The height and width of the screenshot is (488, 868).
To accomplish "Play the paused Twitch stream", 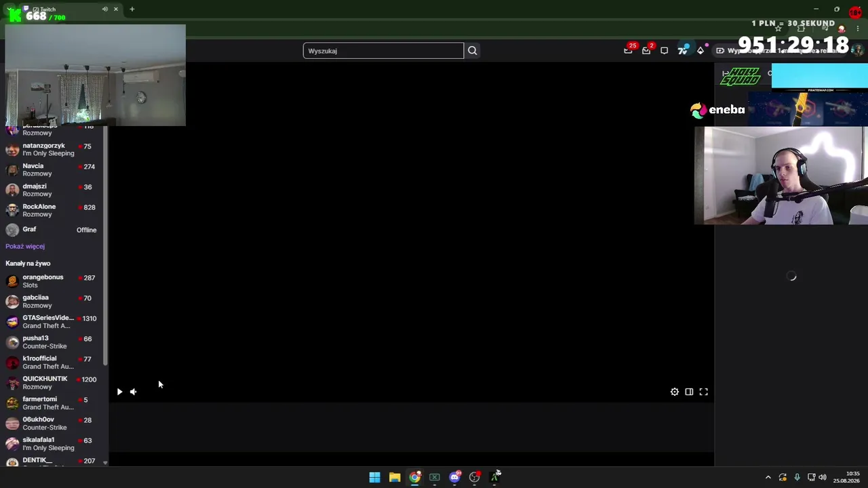I will [x=119, y=392].
